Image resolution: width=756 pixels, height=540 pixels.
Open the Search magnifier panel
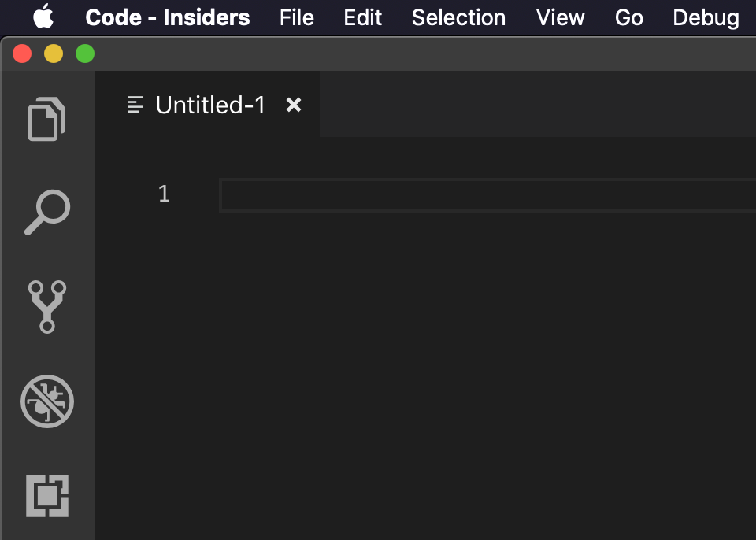46,213
